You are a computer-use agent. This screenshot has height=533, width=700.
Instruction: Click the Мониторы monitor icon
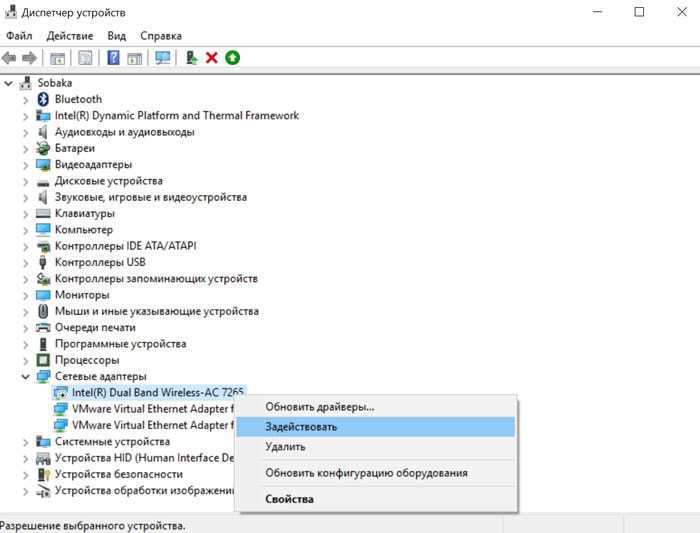pos(43,295)
